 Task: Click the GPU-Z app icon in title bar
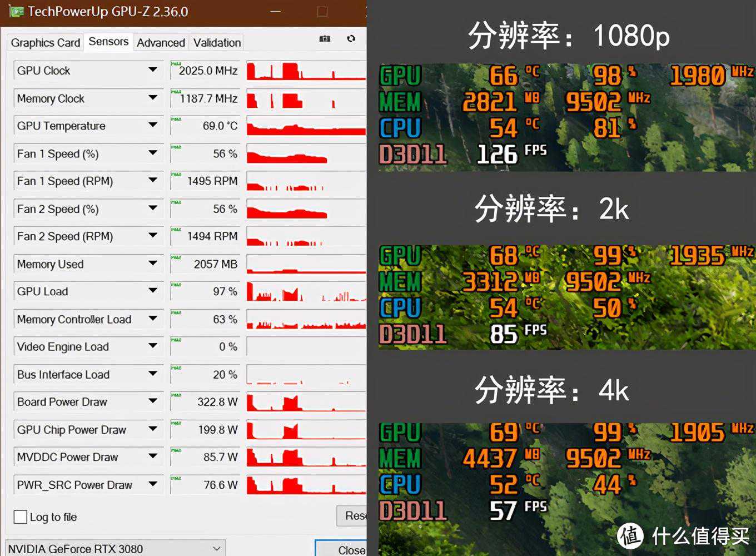point(16,11)
